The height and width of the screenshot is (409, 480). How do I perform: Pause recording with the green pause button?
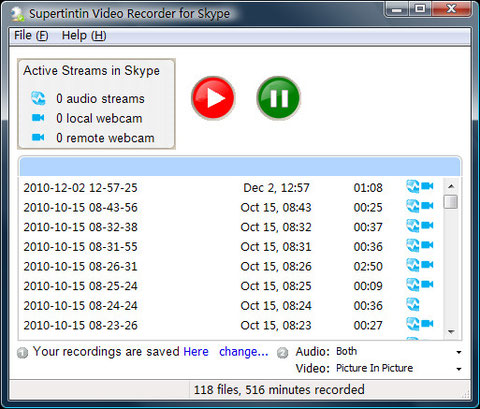[279, 98]
